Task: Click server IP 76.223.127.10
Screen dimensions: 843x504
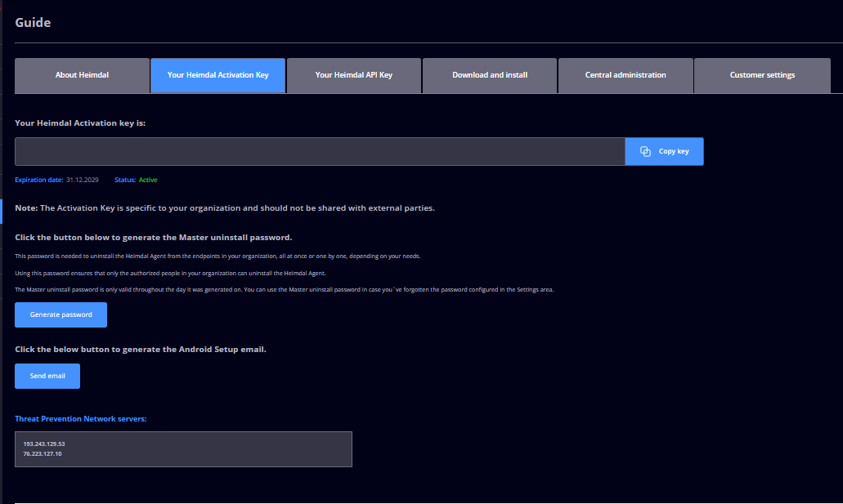Action: point(43,454)
